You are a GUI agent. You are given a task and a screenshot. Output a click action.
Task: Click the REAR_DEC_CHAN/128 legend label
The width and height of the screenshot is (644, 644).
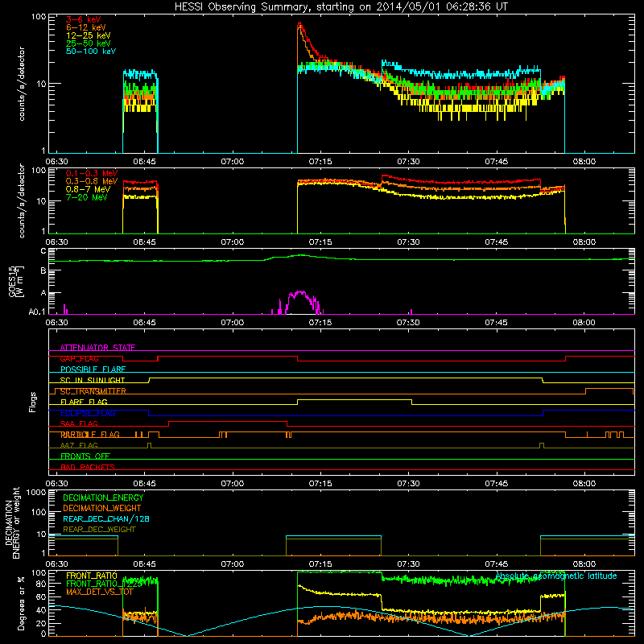106,518
